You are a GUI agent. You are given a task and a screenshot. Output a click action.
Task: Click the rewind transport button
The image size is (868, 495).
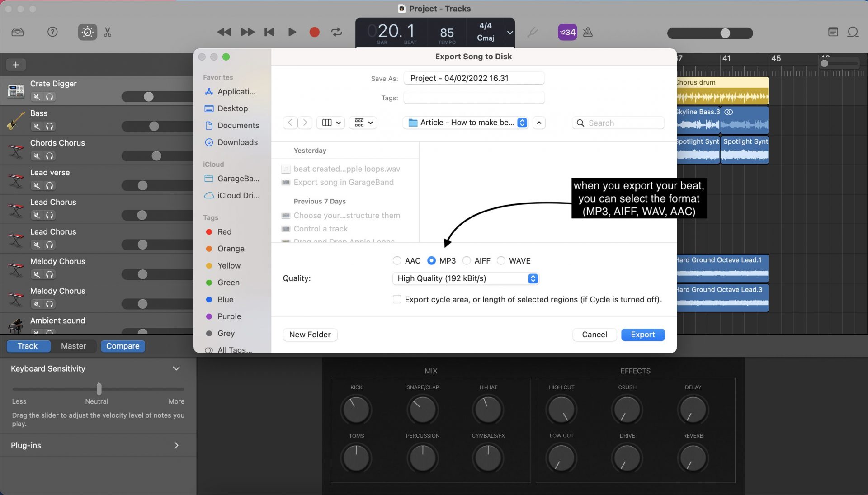click(224, 32)
